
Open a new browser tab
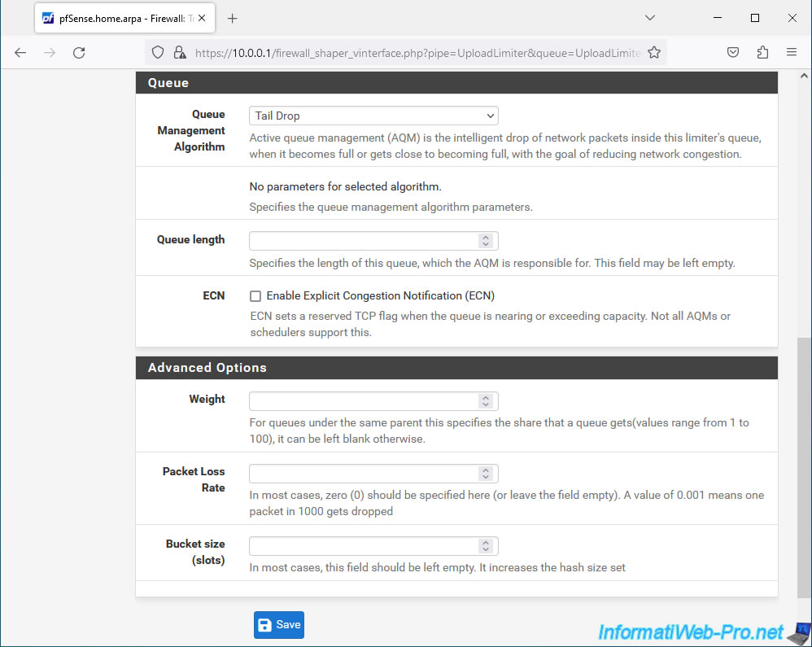click(233, 19)
